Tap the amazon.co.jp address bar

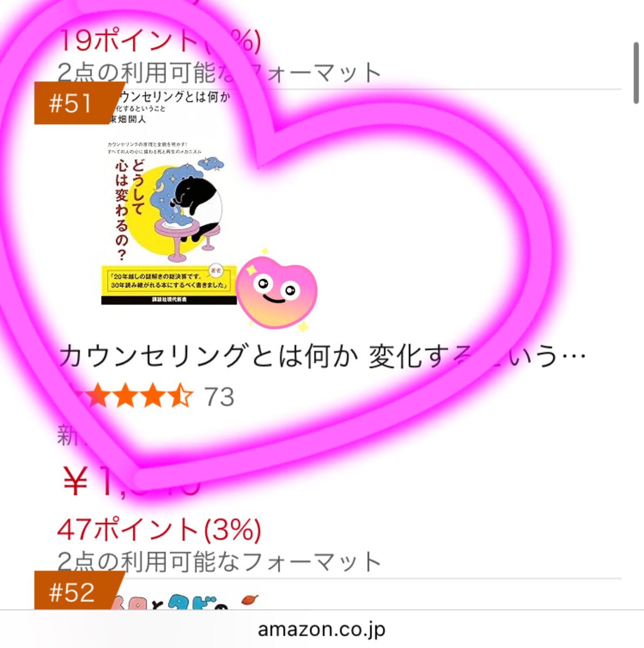tap(322, 629)
